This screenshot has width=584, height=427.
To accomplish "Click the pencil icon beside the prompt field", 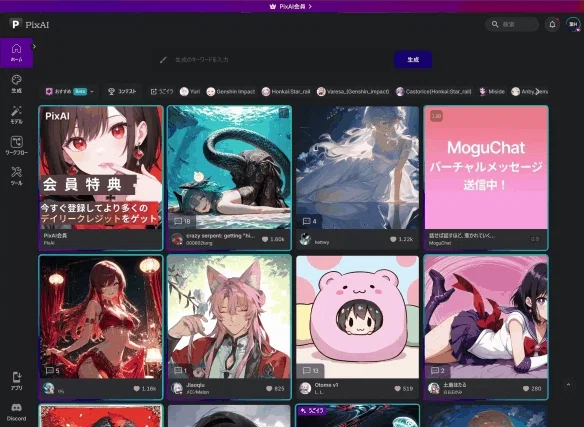I will point(163,60).
